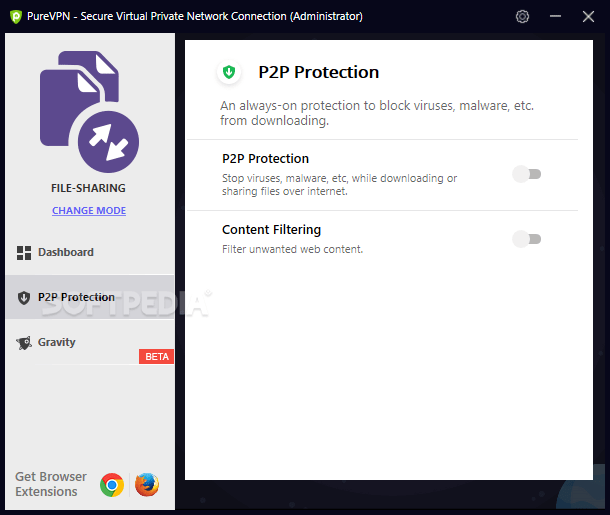Click the P2P Protection page heading
Viewport: 610px width, 515px height.
319,72
